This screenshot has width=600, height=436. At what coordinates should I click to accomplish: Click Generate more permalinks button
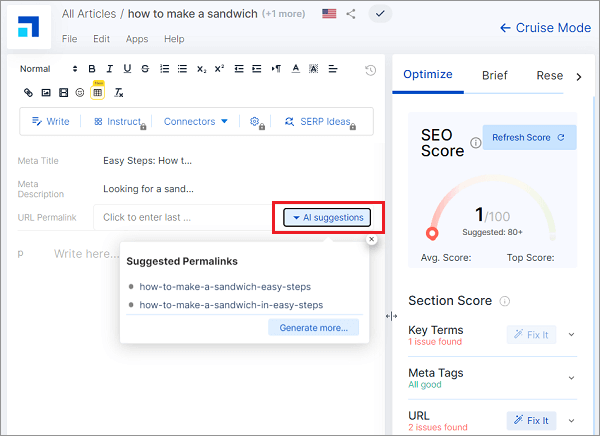coord(313,328)
